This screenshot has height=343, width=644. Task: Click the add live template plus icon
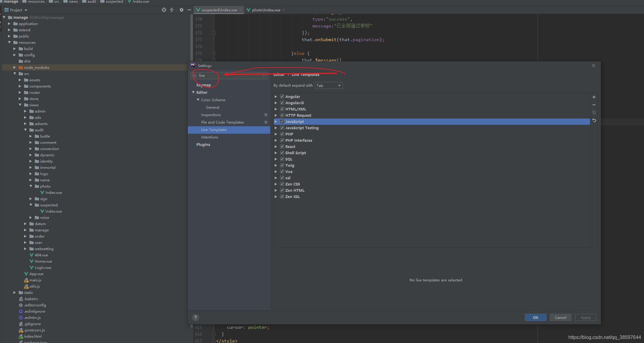point(594,97)
